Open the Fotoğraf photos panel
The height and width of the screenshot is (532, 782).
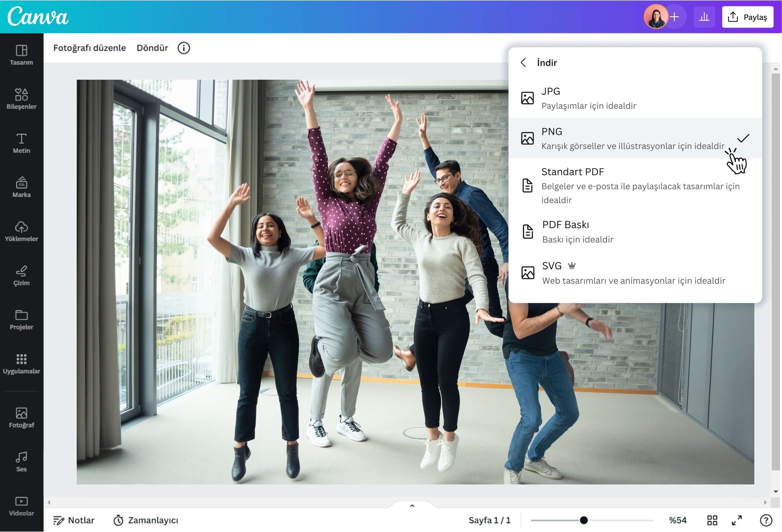(21, 418)
